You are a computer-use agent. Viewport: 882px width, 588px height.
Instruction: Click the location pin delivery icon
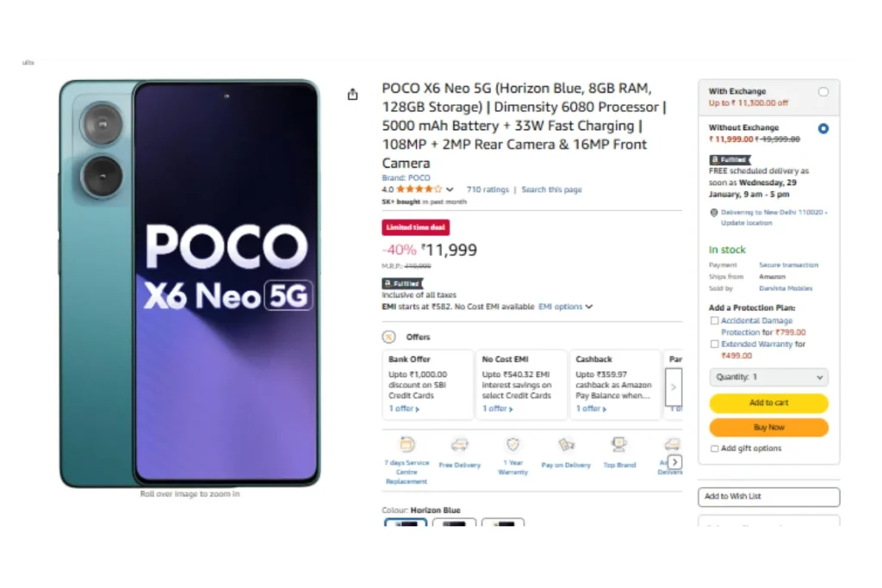pyautogui.click(x=714, y=213)
